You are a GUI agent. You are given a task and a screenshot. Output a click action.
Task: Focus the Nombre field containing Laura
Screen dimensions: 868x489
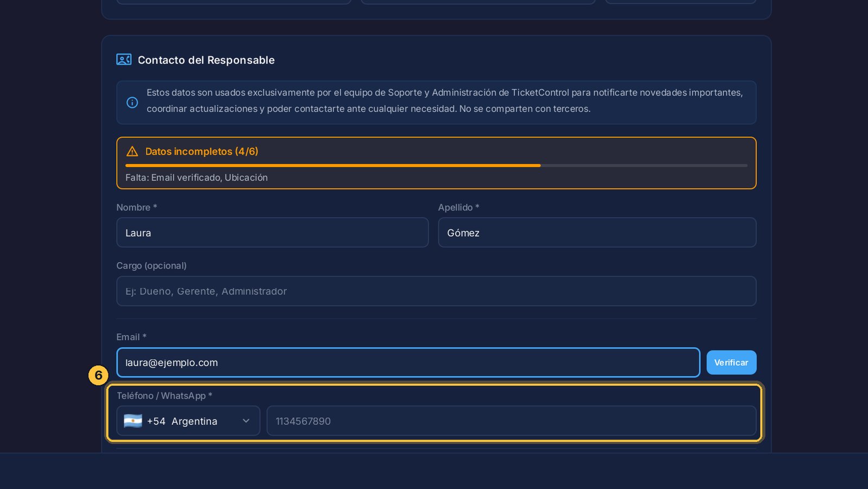[272, 233]
